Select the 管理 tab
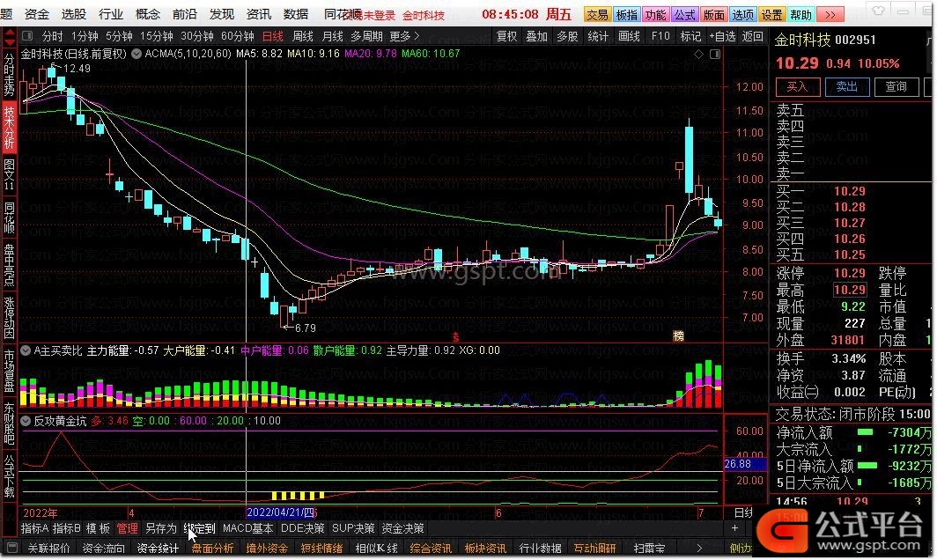This screenshot has width=937, height=560. [128, 528]
